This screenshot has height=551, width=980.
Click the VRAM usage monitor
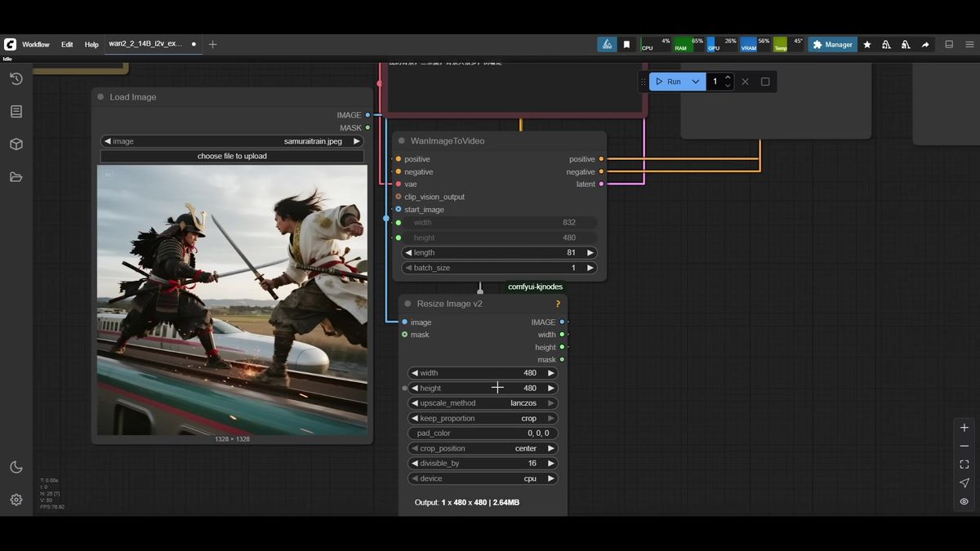click(755, 44)
